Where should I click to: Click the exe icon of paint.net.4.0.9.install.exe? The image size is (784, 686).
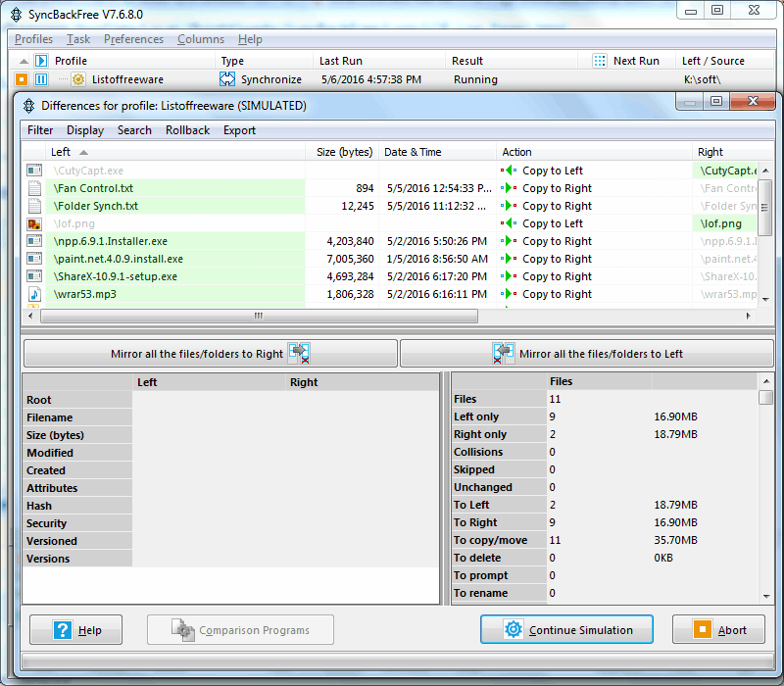pyautogui.click(x=34, y=259)
